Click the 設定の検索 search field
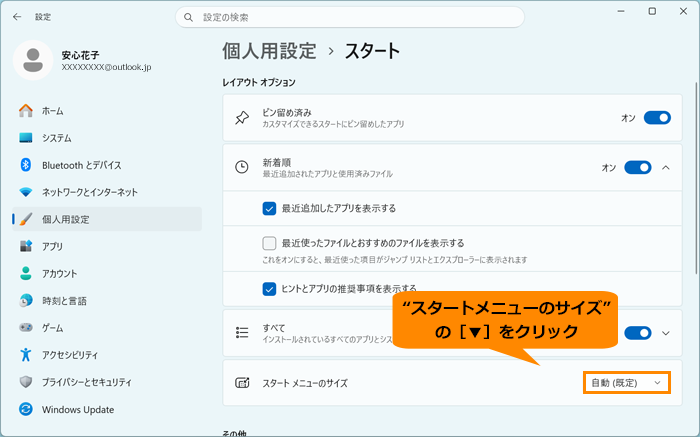 click(350, 17)
